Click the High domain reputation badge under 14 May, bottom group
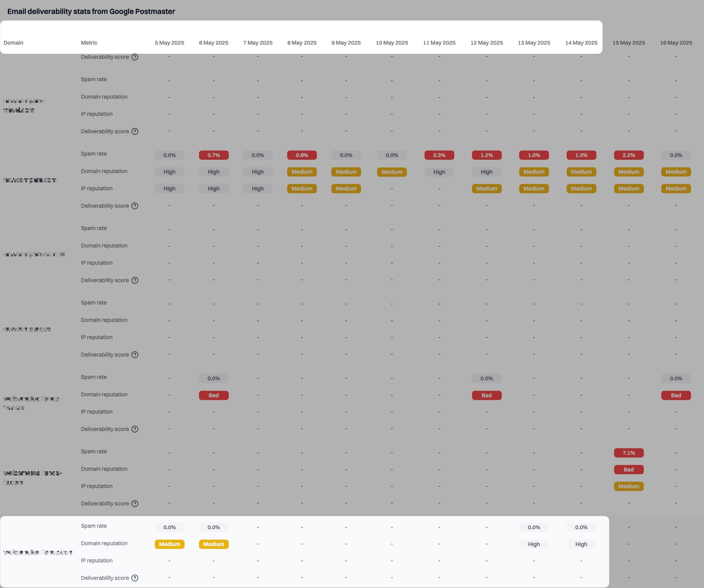 (x=581, y=544)
